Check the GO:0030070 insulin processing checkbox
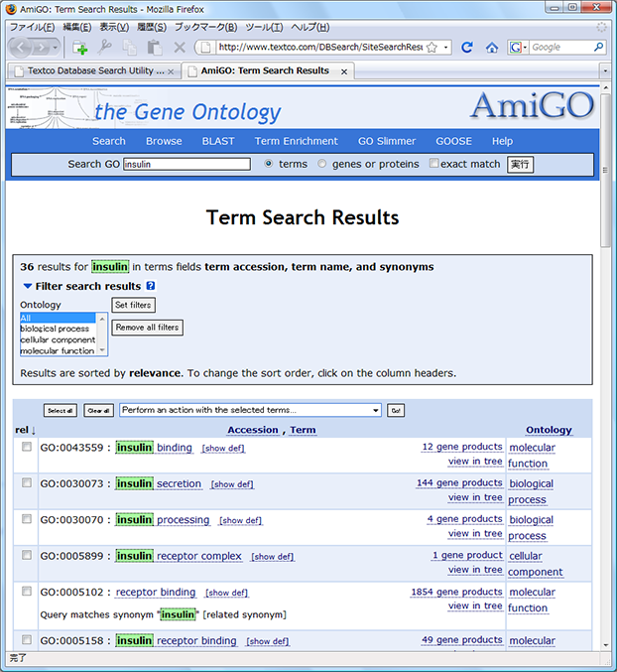The height and width of the screenshot is (672, 617). [27, 518]
